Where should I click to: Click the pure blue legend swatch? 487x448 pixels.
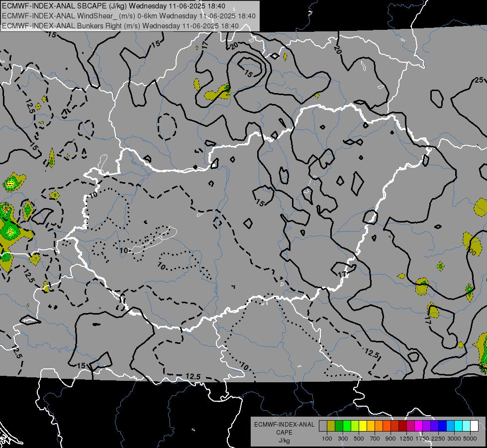point(443,426)
